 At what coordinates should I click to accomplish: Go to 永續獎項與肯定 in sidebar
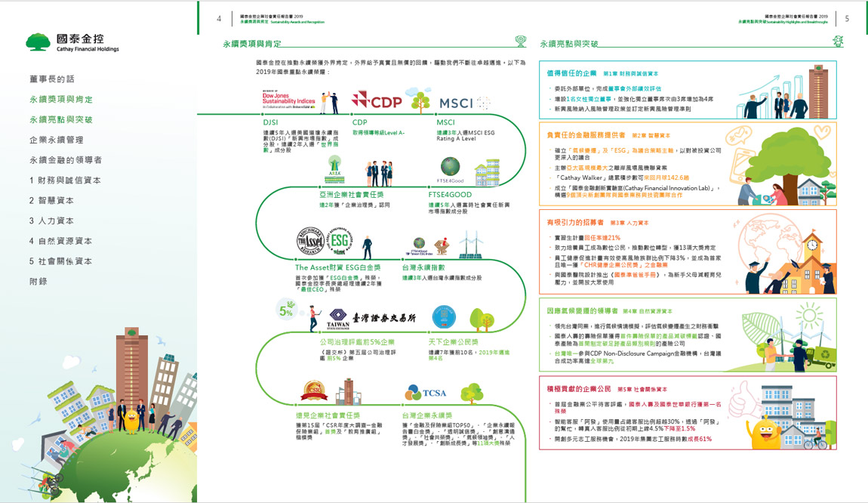pyautogui.click(x=61, y=100)
